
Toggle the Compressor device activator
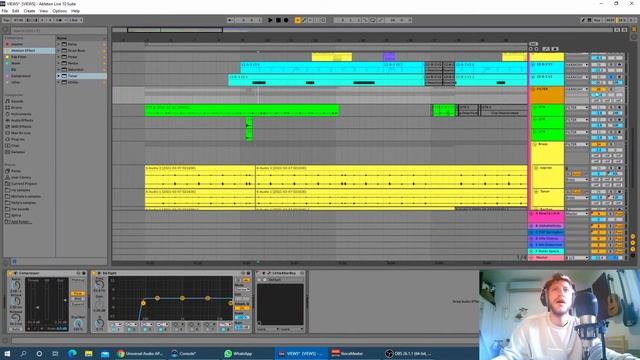(11, 273)
